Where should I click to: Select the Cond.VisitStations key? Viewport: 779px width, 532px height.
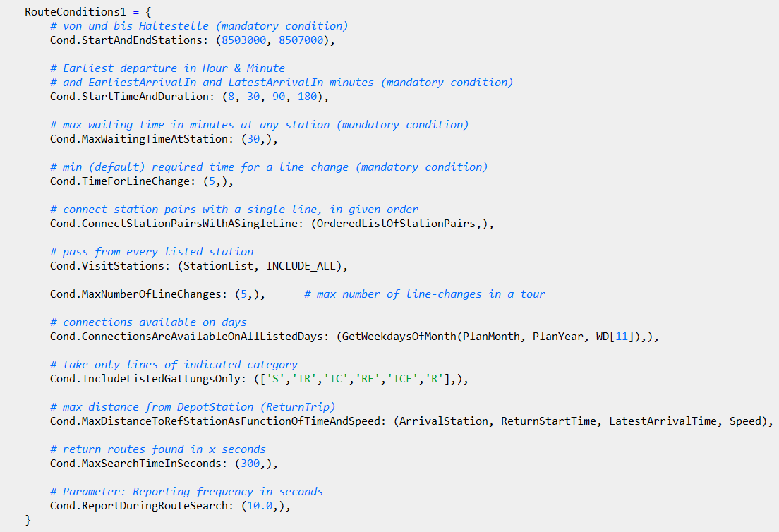tap(107, 266)
